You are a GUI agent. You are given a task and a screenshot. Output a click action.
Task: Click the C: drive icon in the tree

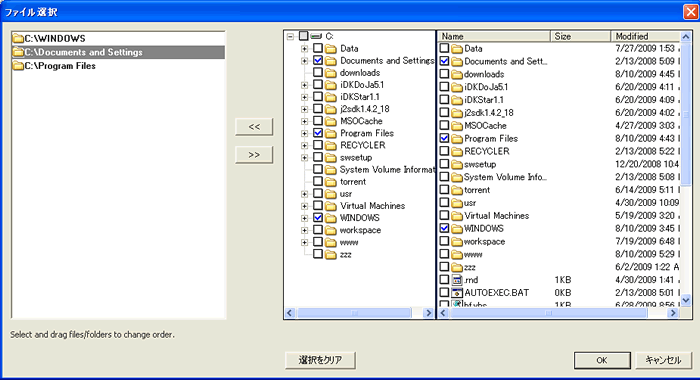pos(317,36)
